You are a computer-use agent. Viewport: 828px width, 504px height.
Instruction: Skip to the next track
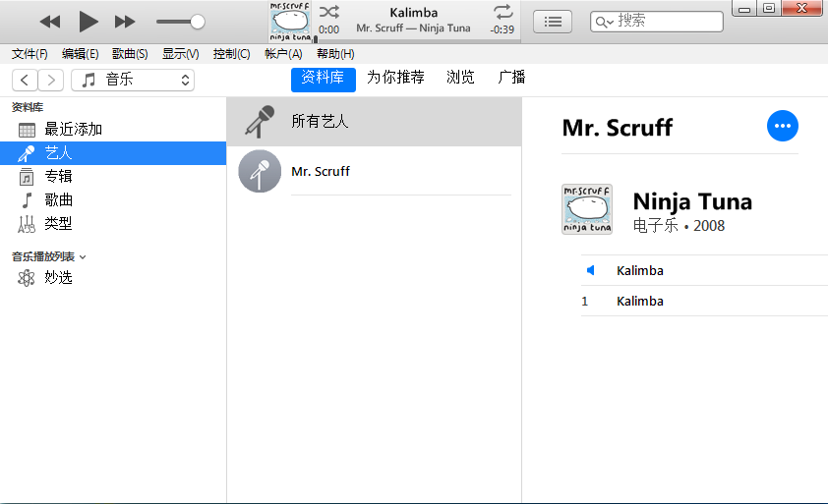tap(125, 21)
